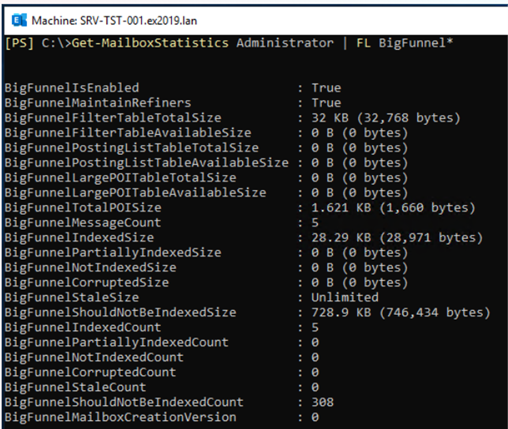Click the 'BigFunnelFilterTableAvailableSize' property name

click(x=128, y=133)
